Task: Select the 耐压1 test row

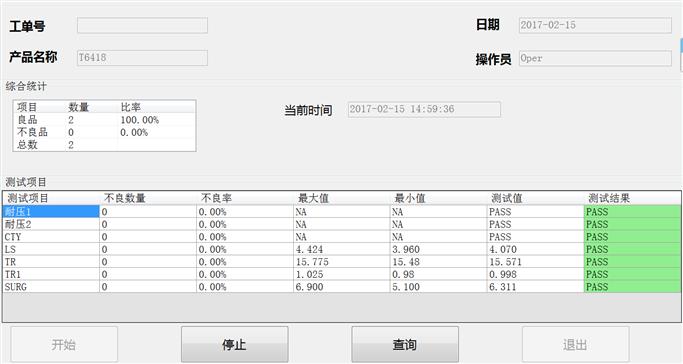Action: [x=342, y=212]
